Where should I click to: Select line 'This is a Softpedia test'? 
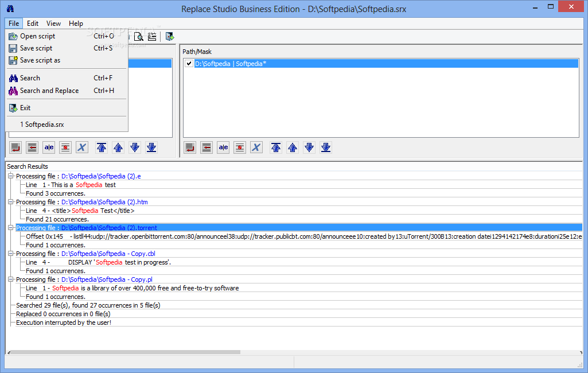click(71, 185)
